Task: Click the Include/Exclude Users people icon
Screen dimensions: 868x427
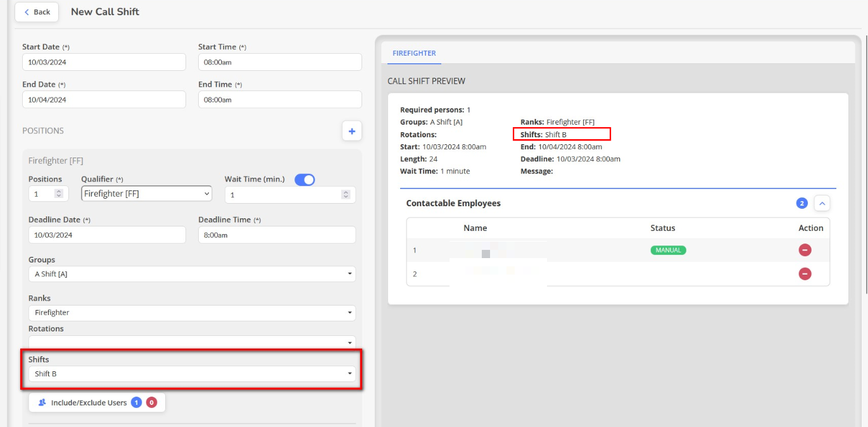Action: (42, 402)
